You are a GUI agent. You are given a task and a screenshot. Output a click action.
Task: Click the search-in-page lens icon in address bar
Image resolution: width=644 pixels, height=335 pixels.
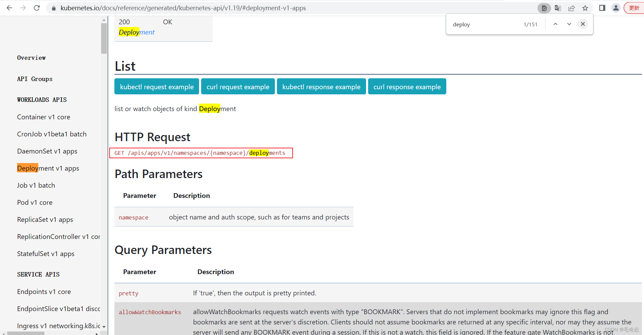[544, 8]
